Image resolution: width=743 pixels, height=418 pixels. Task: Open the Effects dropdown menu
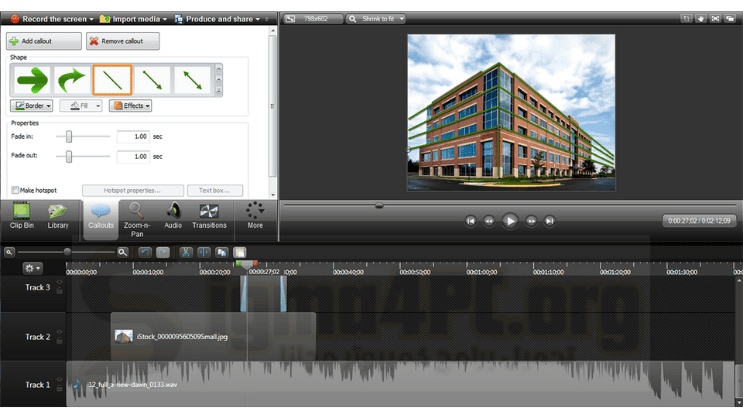131,106
